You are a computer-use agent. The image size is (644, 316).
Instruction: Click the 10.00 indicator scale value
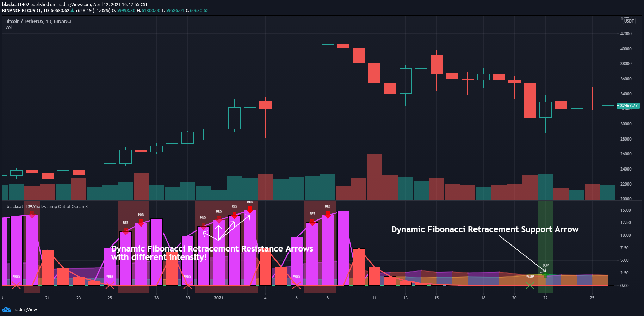point(626,235)
